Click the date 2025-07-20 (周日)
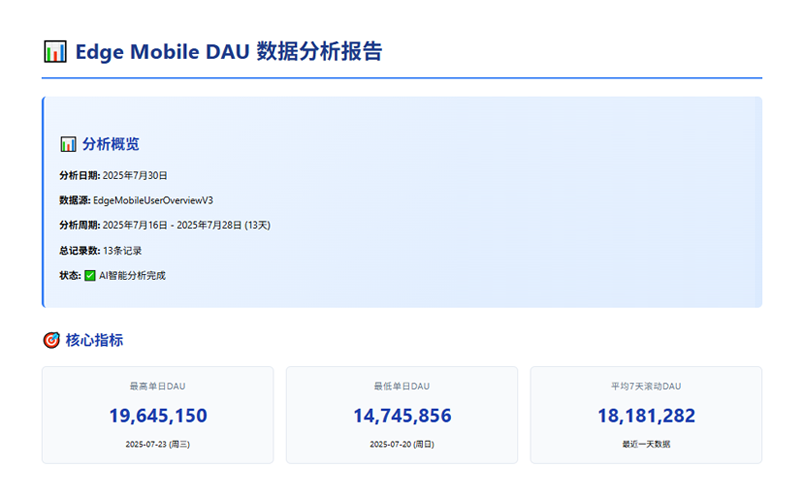 (x=402, y=444)
